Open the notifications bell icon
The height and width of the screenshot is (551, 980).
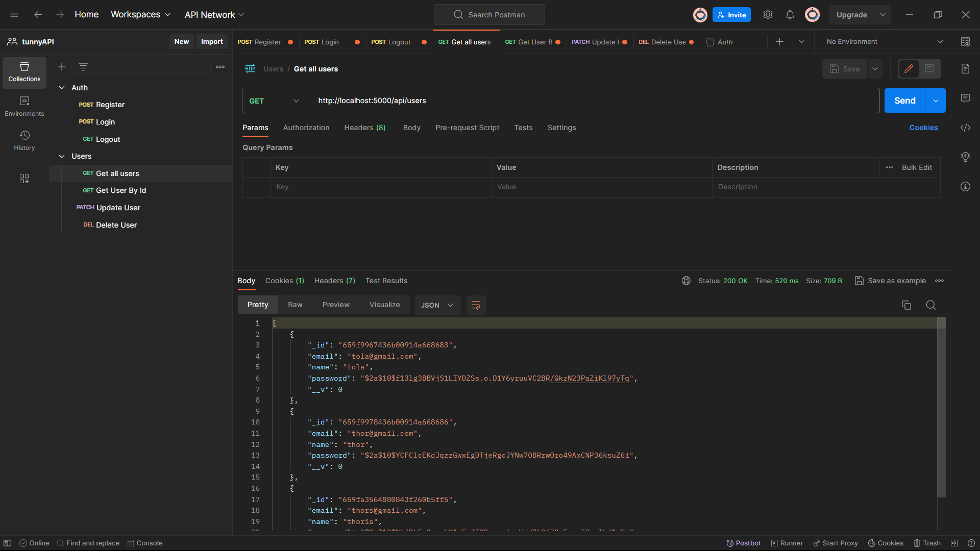[x=790, y=15]
